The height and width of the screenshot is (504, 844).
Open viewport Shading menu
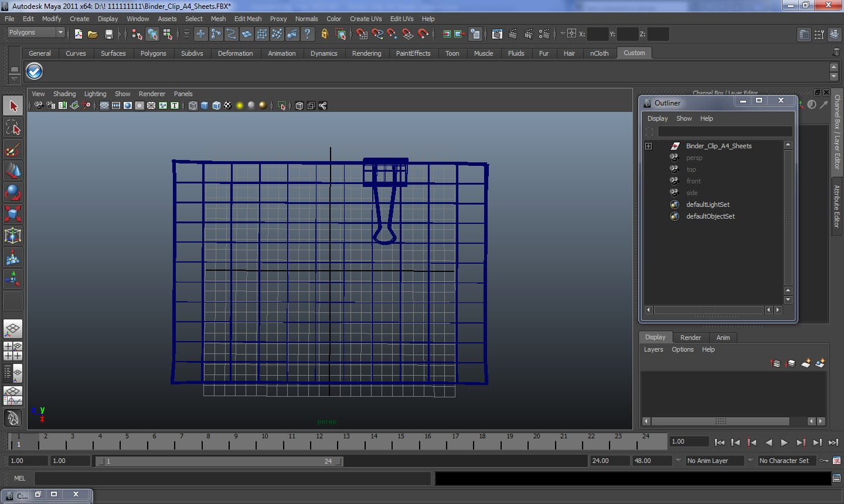coord(64,94)
